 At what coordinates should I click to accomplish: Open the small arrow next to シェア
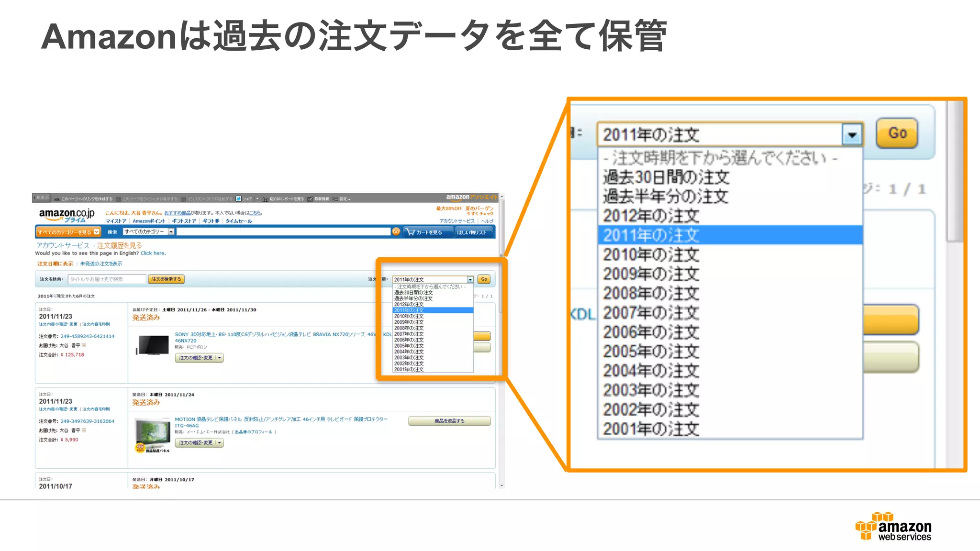(257, 198)
